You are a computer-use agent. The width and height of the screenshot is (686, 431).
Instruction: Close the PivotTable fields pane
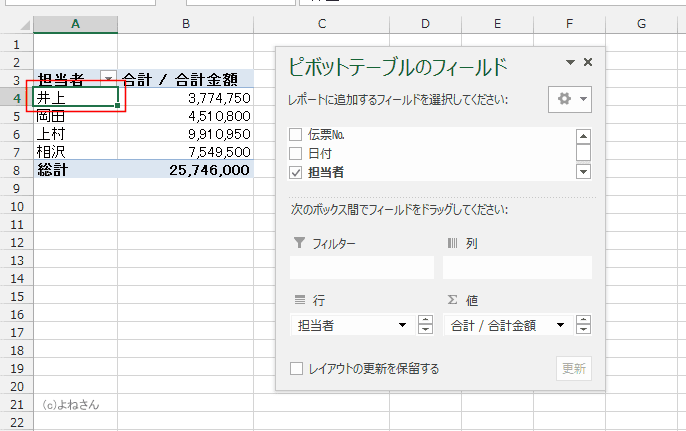point(588,62)
